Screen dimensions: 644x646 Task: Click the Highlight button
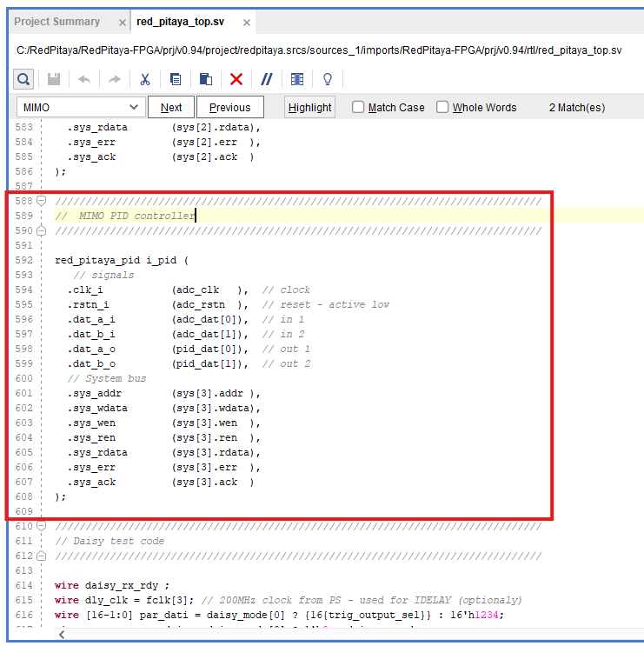pyautogui.click(x=309, y=107)
